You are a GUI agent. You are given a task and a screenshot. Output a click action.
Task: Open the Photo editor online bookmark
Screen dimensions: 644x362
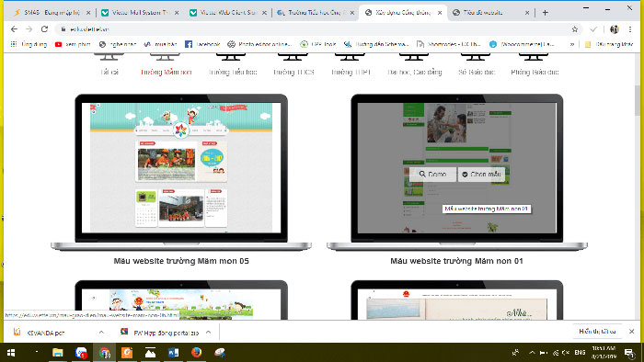pyautogui.click(x=259, y=44)
